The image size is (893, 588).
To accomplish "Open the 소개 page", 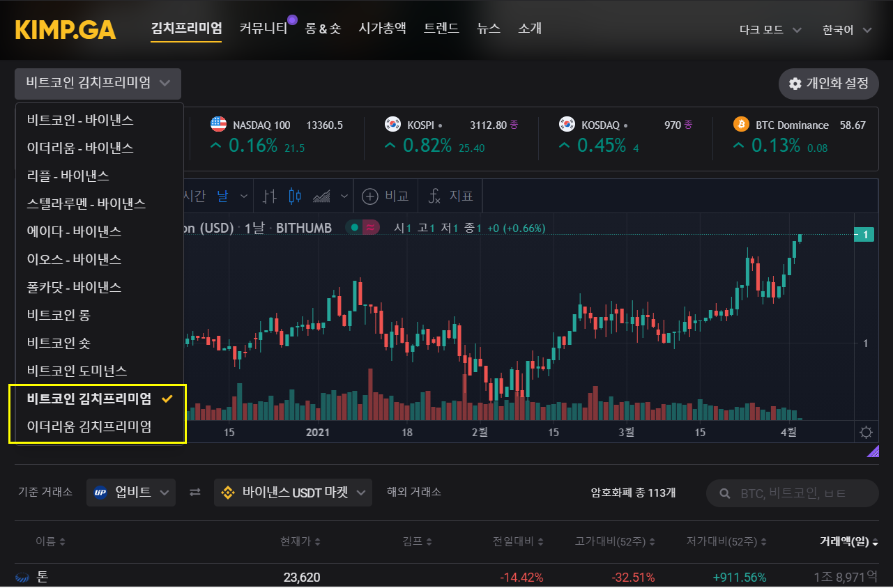I will (x=529, y=29).
